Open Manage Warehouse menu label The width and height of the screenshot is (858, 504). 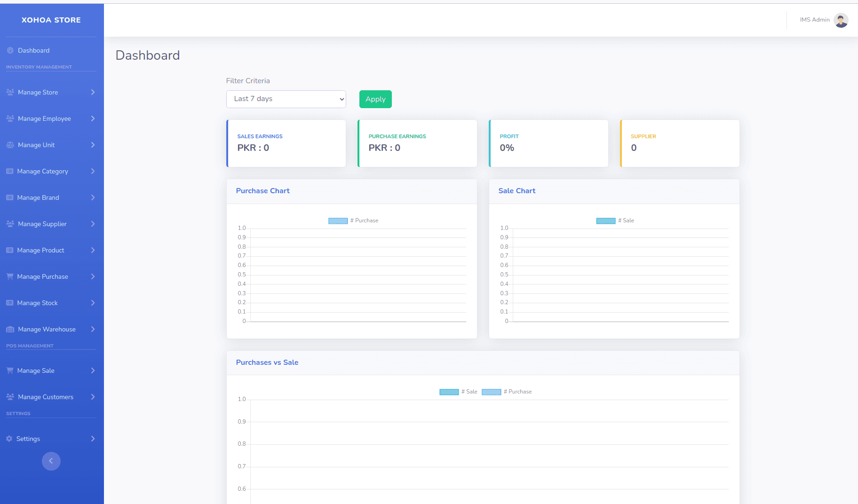pos(47,329)
